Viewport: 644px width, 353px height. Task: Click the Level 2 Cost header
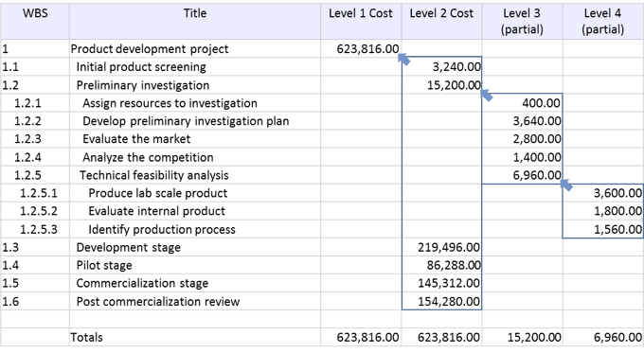(441, 22)
